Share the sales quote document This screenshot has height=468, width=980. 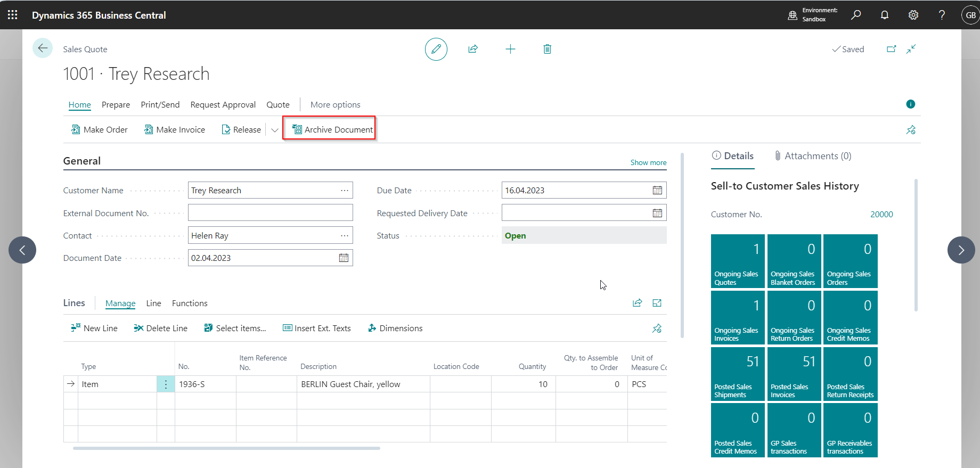(473, 49)
